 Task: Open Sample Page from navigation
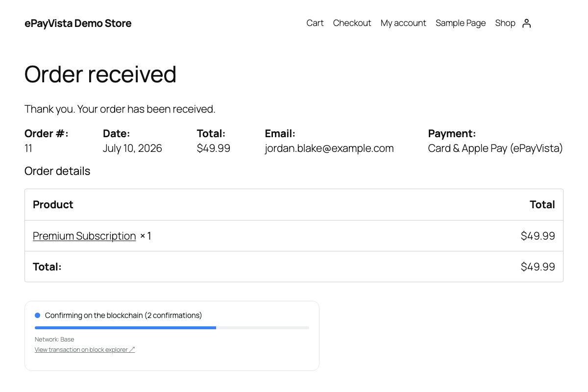pyautogui.click(x=461, y=23)
